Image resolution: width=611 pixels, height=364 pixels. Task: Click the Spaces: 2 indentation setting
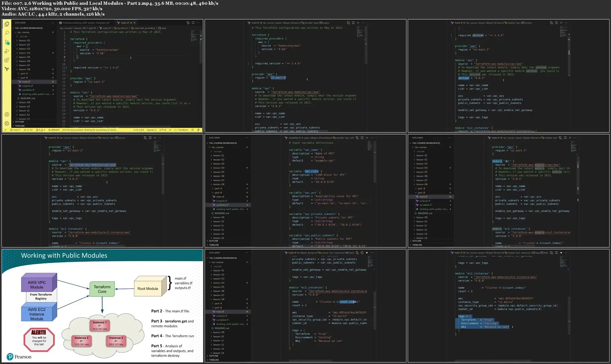point(152,130)
